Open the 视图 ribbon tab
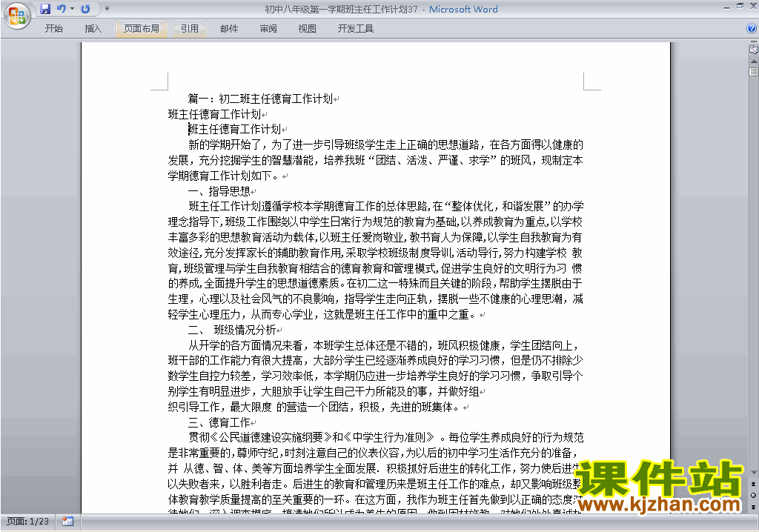Screen dimensions: 759x532 tap(307, 29)
